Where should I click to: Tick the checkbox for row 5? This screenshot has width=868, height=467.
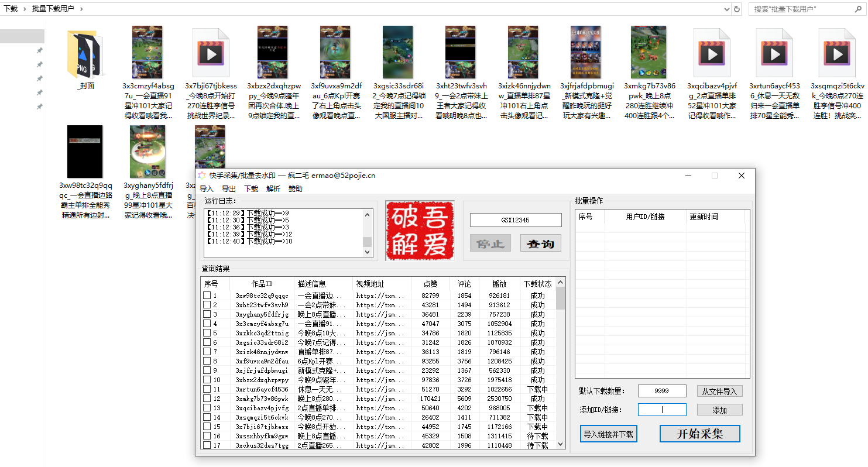tap(207, 333)
